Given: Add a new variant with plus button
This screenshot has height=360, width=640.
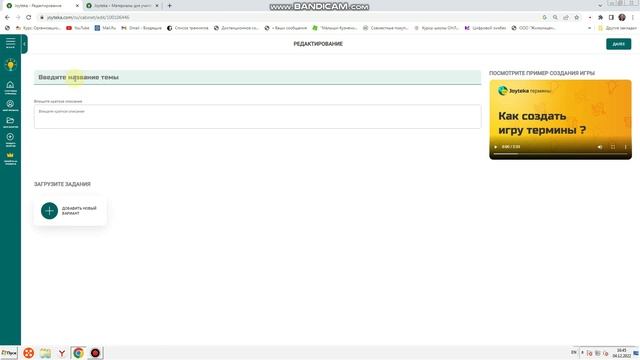Looking at the screenshot, I should [49, 211].
